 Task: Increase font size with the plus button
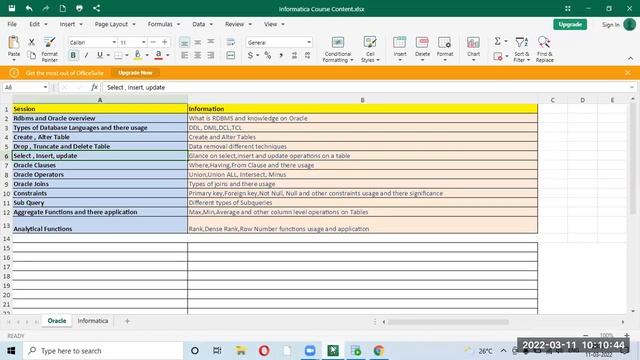click(x=164, y=42)
